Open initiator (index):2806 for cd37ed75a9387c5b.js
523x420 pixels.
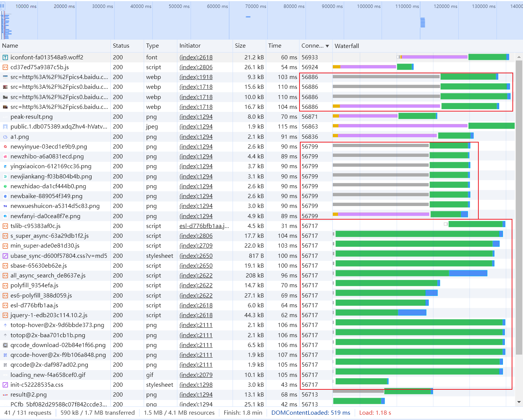196,67
